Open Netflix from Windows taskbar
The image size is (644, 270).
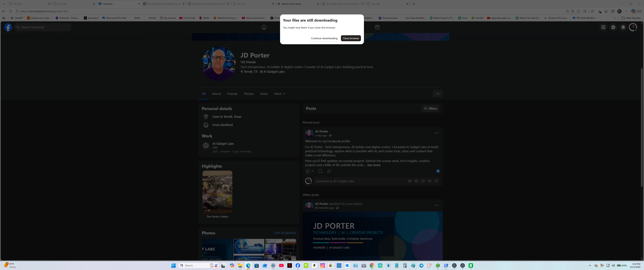[x=289, y=265]
